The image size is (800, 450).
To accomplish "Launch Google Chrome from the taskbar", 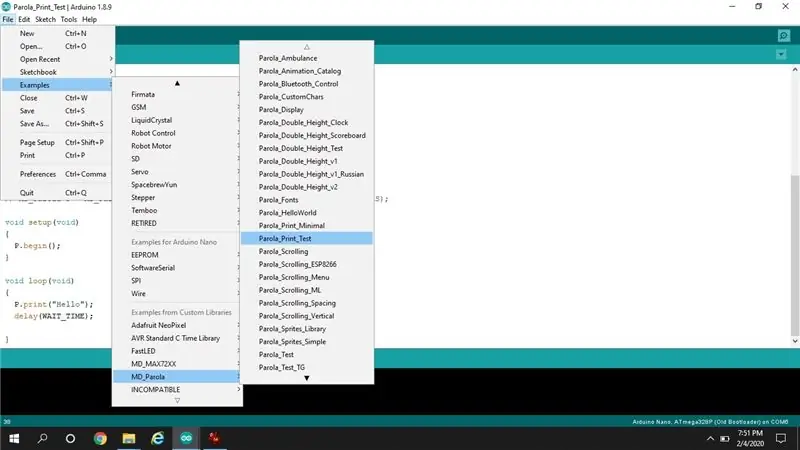I will coord(100,438).
